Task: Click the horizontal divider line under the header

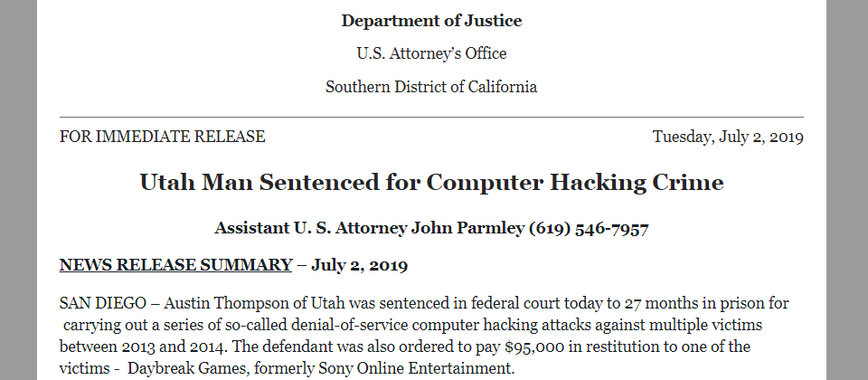Action: pyautogui.click(x=431, y=118)
